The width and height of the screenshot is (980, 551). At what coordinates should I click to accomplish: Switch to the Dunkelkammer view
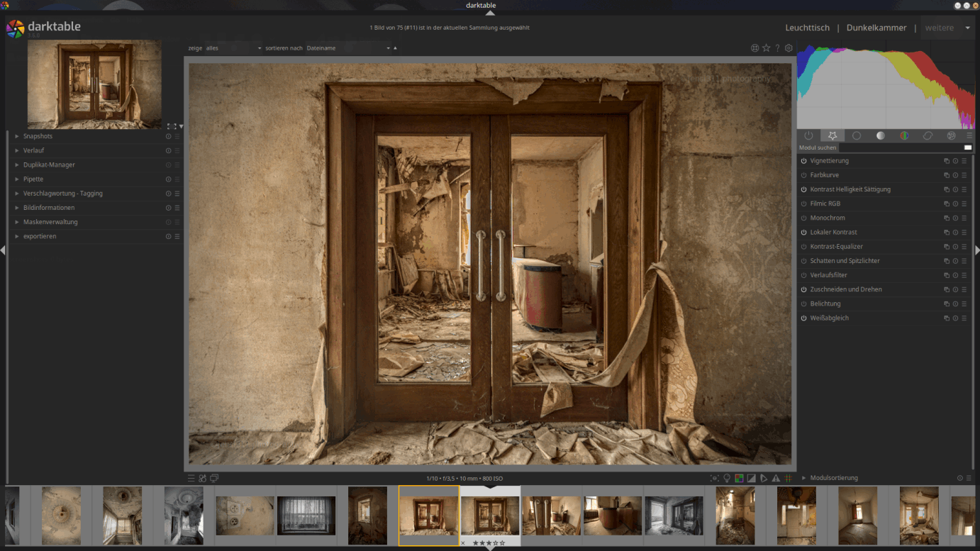pos(876,28)
